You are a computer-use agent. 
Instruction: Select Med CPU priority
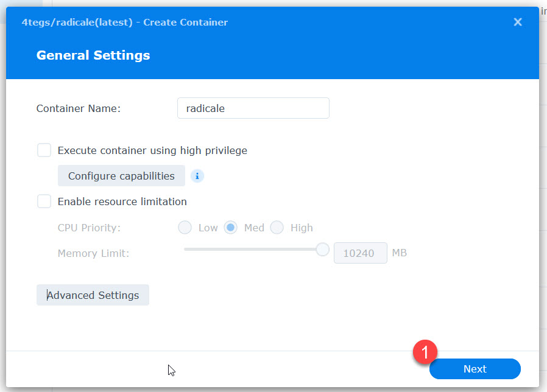coord(231,228)
